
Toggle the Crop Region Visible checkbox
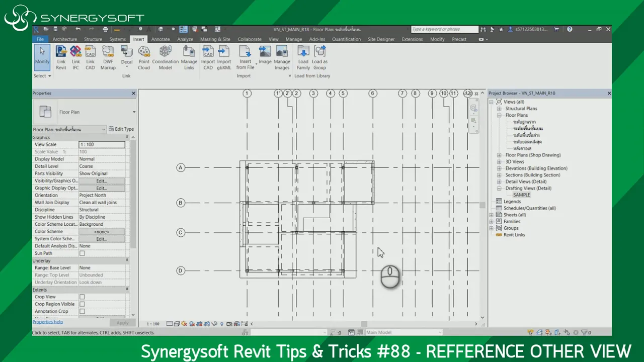(82, 304)
